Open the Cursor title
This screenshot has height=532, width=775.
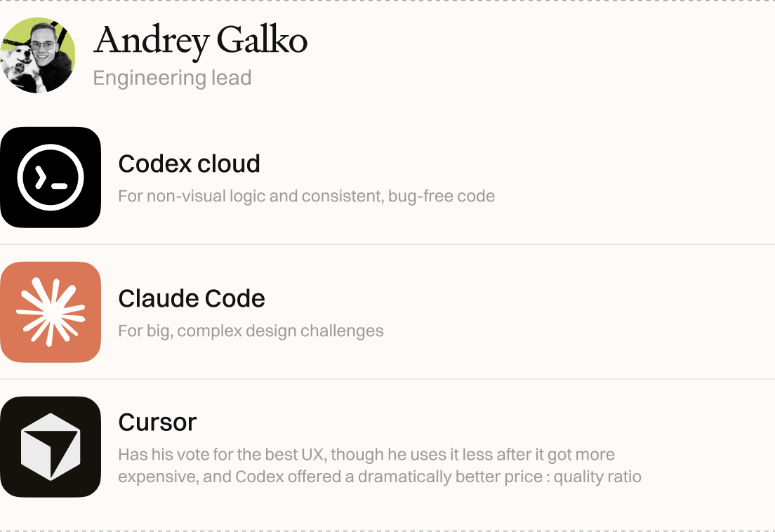point(157,422)
